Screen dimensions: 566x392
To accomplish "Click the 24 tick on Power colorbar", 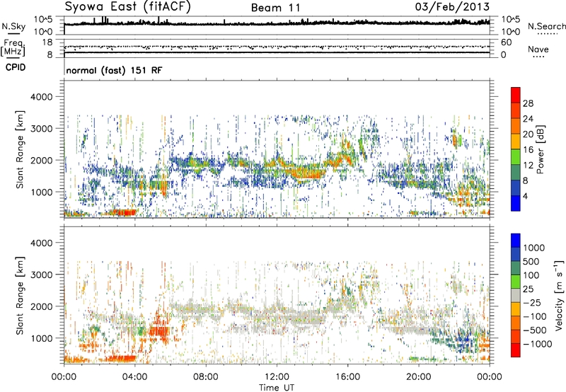I will pos(528,119).
